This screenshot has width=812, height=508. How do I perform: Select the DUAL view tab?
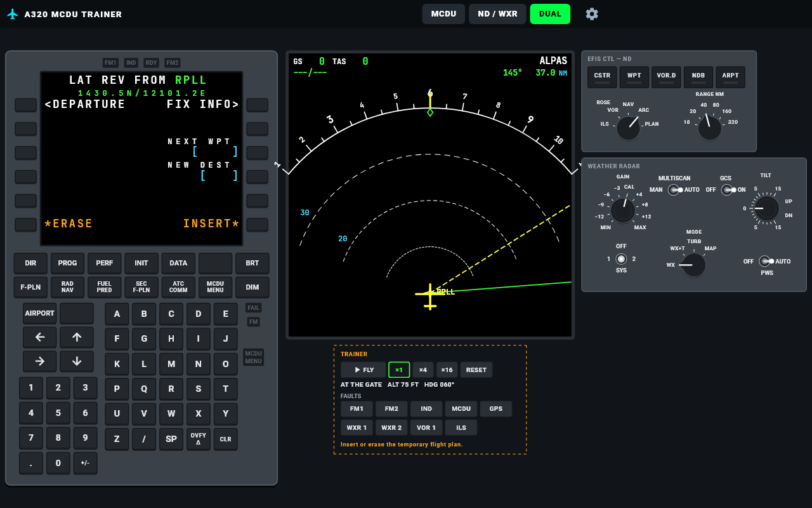[550, 14]
